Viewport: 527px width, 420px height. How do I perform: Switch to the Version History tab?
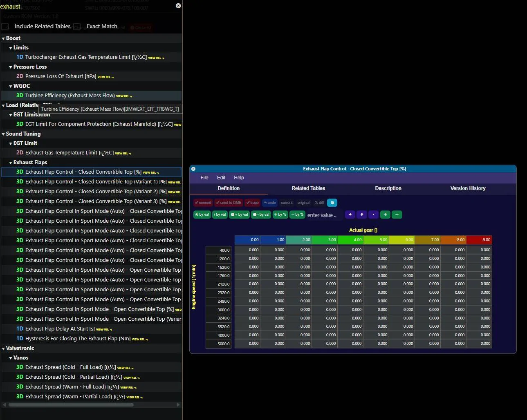[x=468, y=188]
